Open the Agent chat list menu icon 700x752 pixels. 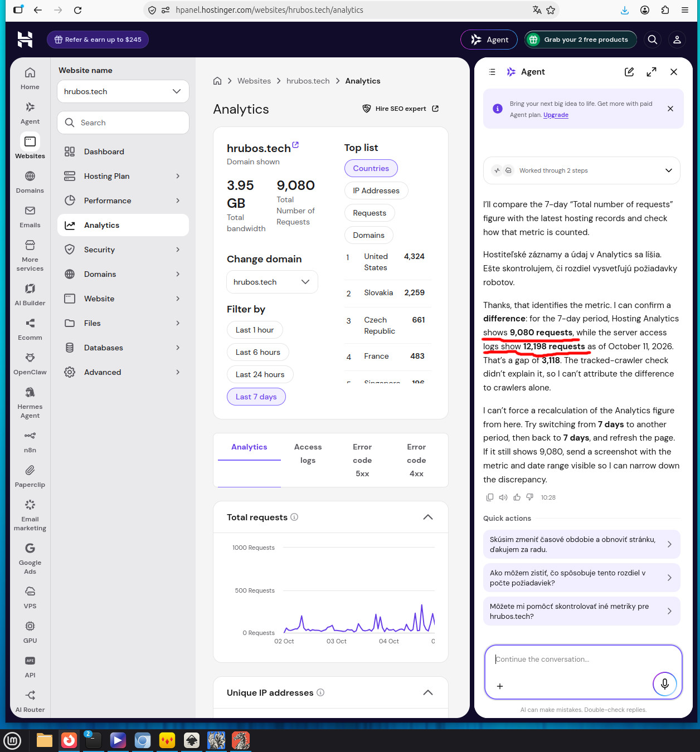pos(492,72)
